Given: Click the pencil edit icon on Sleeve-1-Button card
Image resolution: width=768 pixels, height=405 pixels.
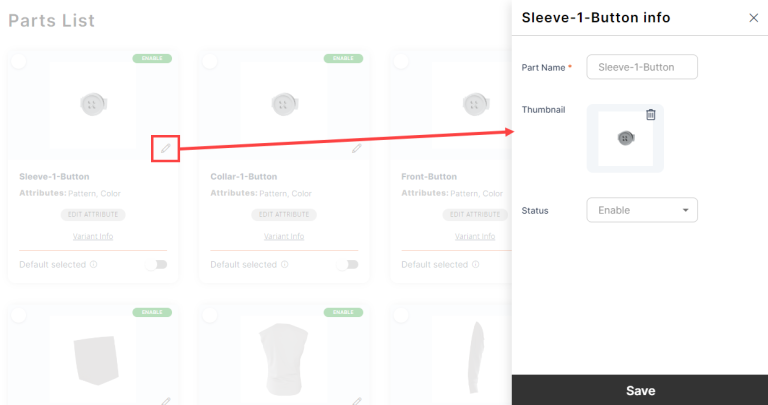Looking at the screenshot, I should tap(166, 148).
